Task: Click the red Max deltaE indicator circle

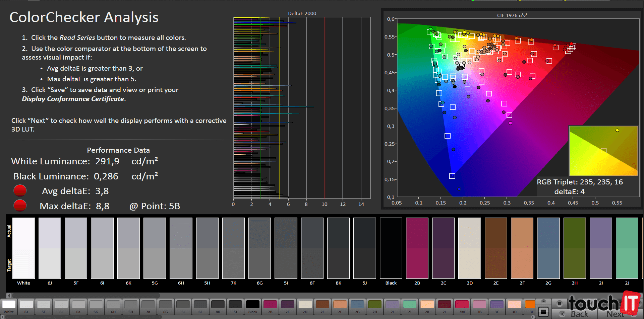Action: (20, 206)
